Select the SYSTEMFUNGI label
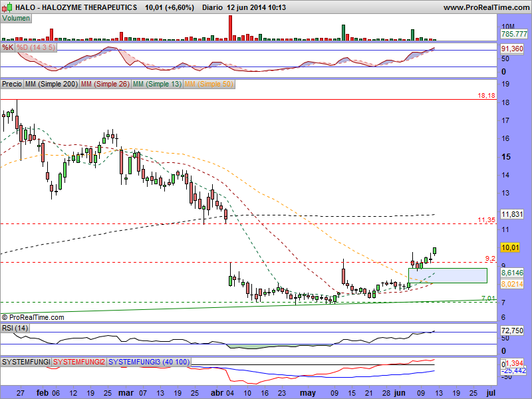 point(26,362)
